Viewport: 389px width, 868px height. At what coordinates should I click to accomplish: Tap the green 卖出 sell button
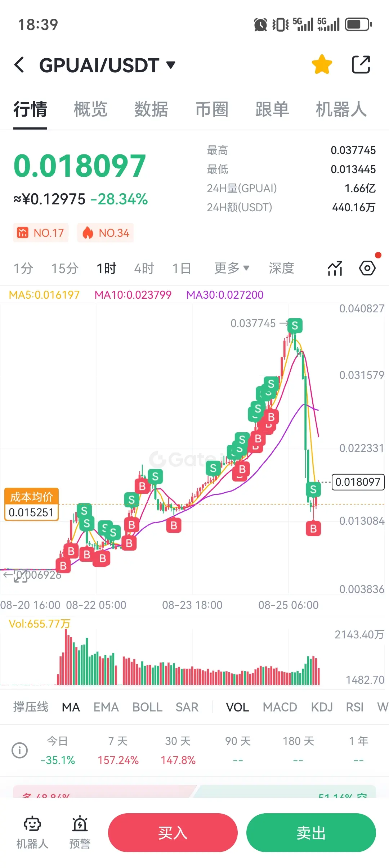point(311,833)
